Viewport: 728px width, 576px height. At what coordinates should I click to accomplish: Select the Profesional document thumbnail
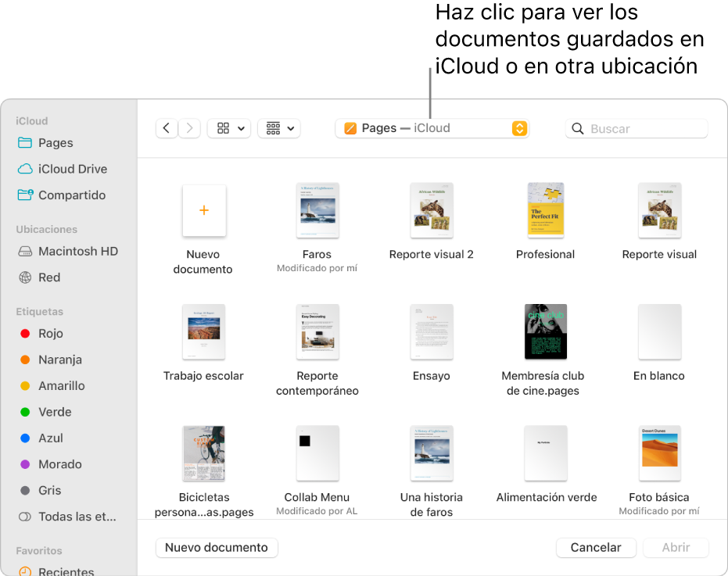point(546,210)
